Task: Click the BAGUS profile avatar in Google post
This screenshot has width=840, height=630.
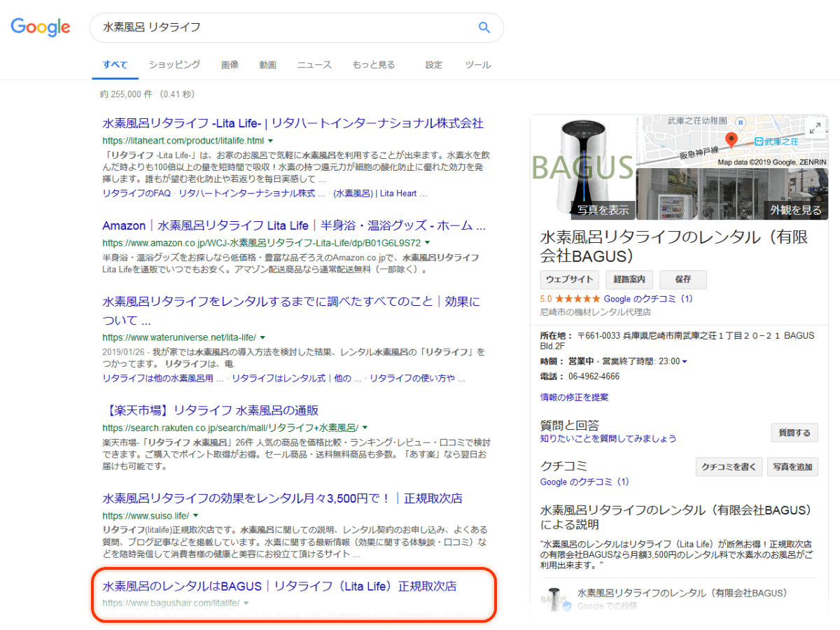Action: [553, 599]
